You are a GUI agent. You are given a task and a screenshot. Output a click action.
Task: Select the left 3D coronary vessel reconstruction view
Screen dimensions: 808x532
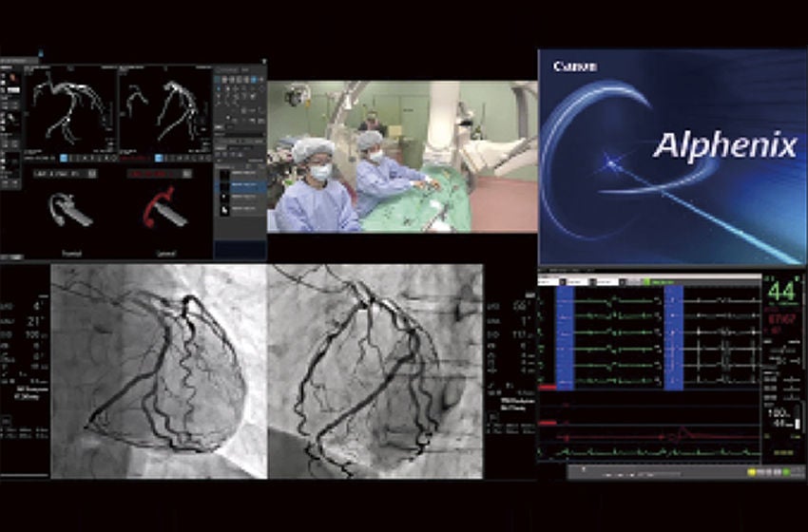[x=70, y=108]
